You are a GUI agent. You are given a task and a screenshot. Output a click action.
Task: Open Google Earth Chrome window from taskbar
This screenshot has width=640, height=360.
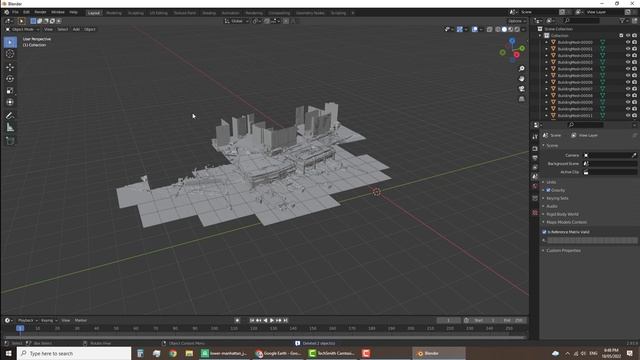pyautogui.click(x=278, y=353)
